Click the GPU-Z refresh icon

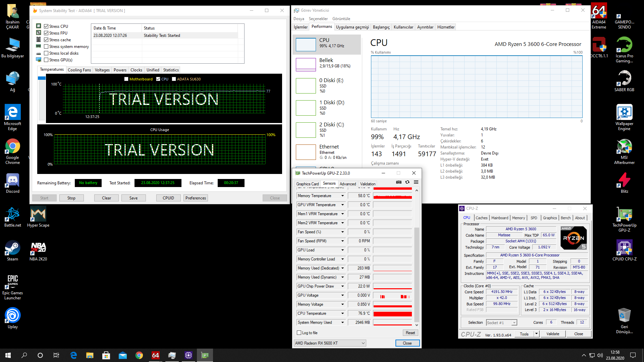(x=407, y=182)
